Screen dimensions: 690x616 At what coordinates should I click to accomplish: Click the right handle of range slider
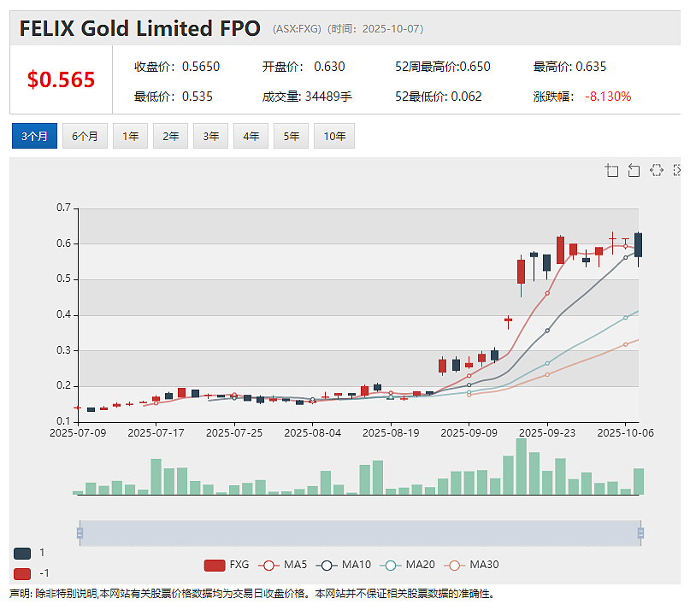(640, 533)
